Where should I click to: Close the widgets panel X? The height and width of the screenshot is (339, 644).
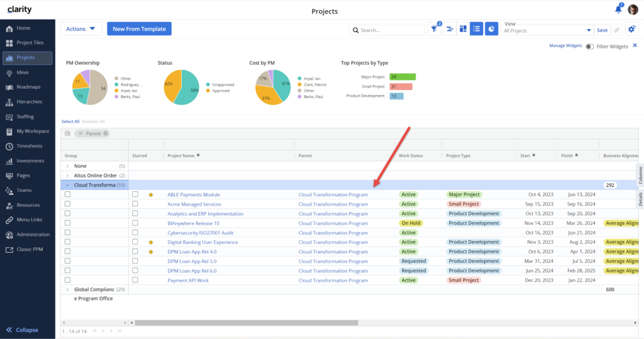point(635,46)
